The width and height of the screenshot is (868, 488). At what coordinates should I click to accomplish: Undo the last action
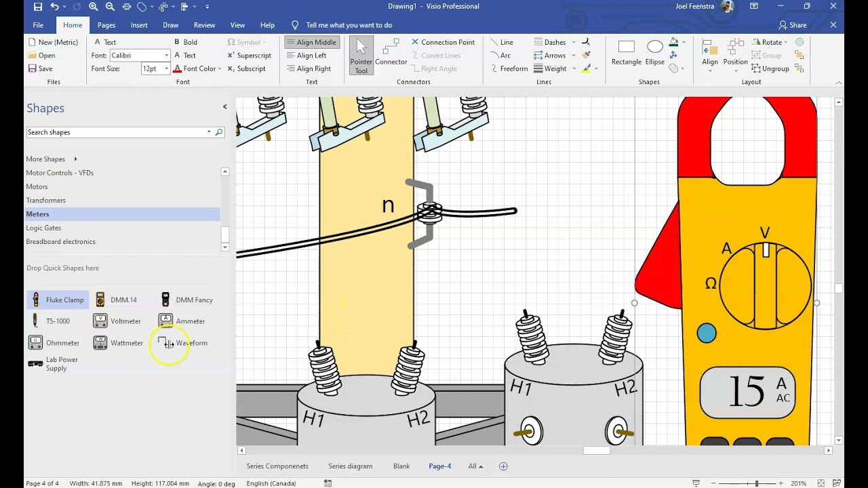(54, 7)
